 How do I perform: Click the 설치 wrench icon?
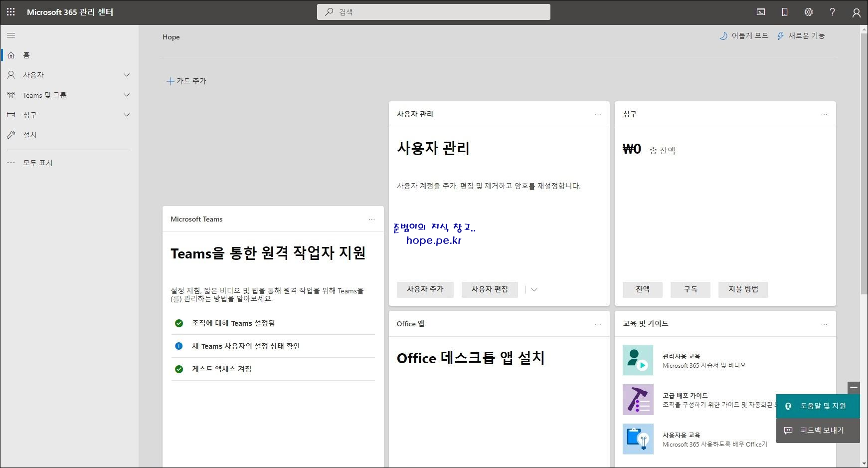point(11,135)
